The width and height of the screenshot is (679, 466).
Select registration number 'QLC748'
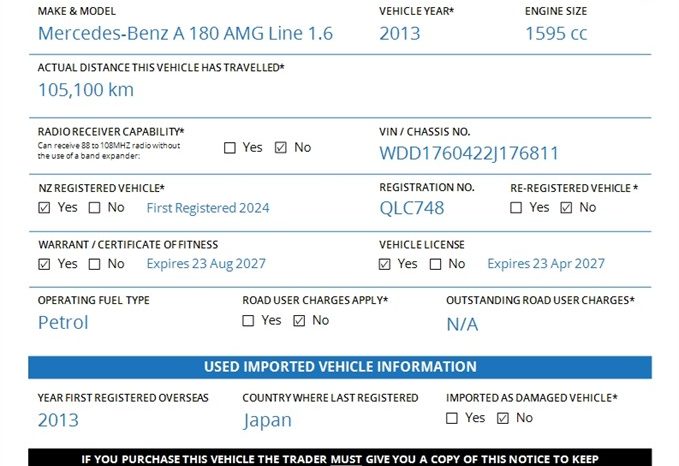(412, 208)
